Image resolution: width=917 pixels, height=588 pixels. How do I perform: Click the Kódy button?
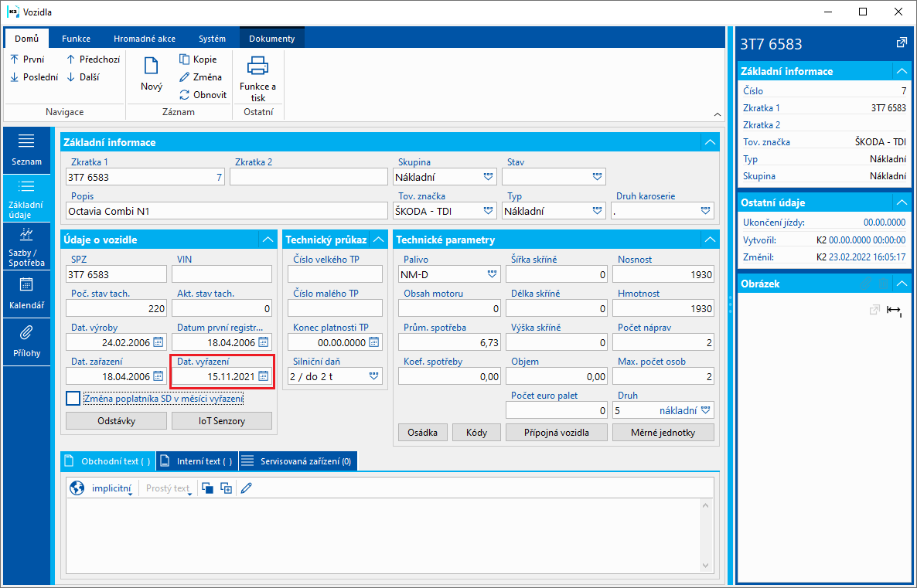476,433
